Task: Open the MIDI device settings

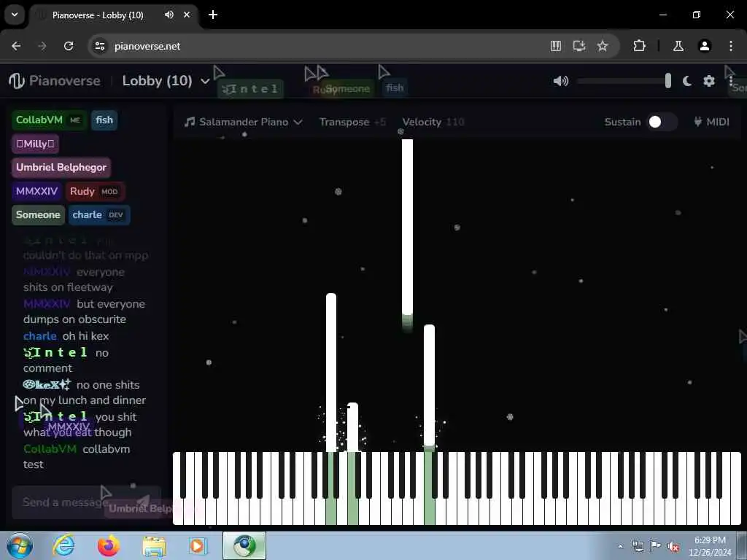Action: click(x=711, y=122)
